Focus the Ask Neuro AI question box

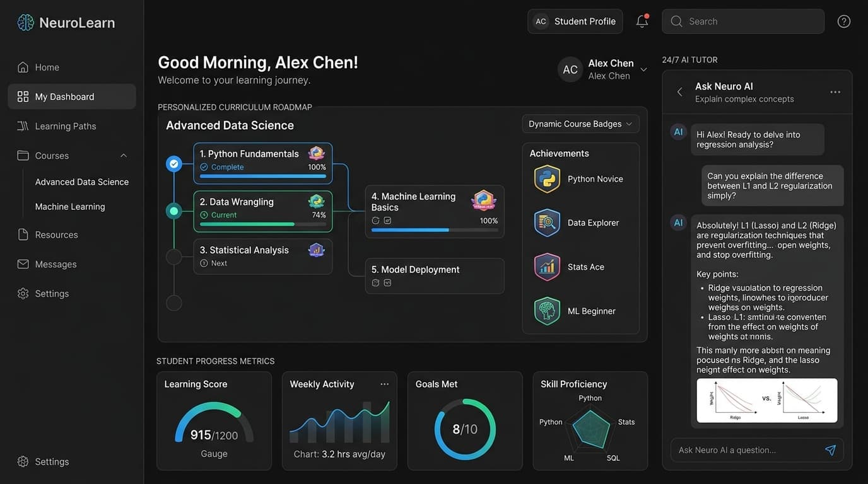(x=757, y=450)
